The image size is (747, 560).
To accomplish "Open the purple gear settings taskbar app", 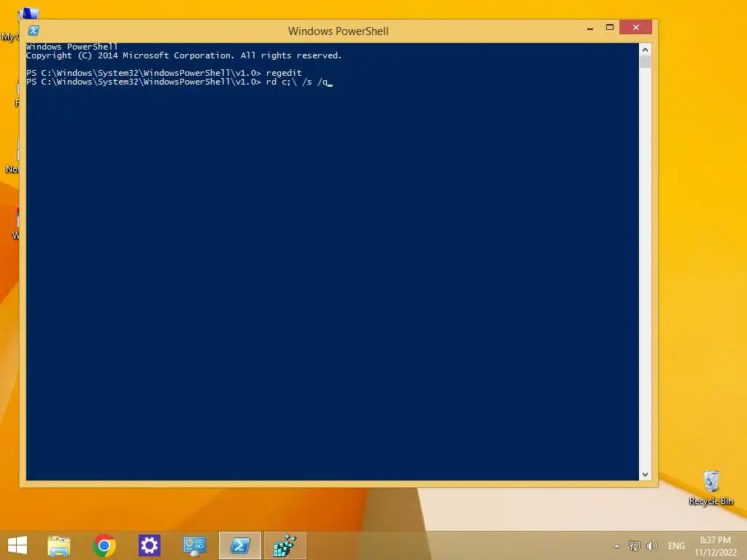I will (149, 545).
